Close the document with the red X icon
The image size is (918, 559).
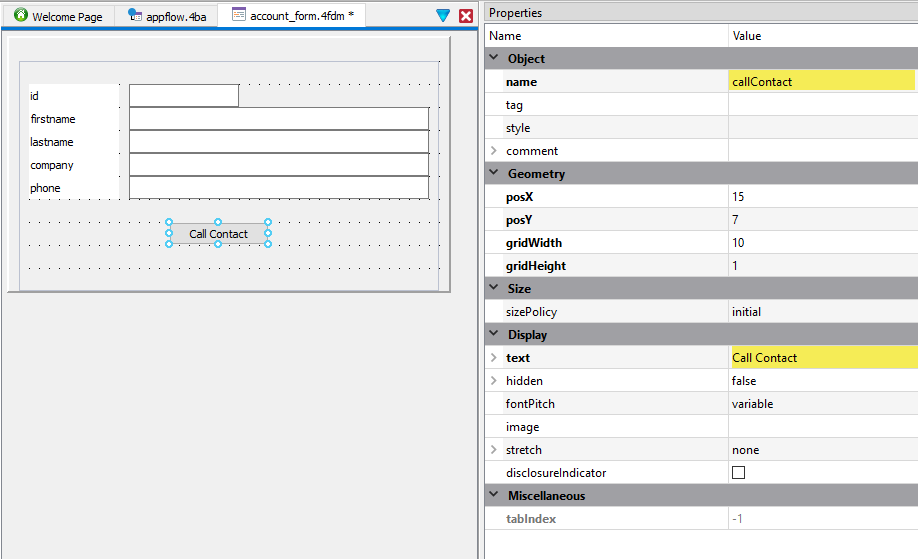(466, 16)
